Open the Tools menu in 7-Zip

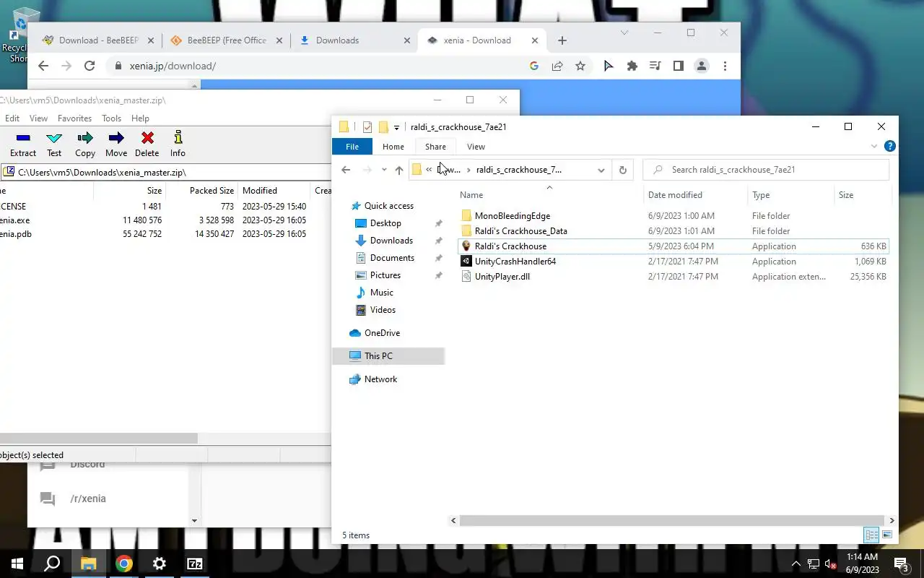111,118
